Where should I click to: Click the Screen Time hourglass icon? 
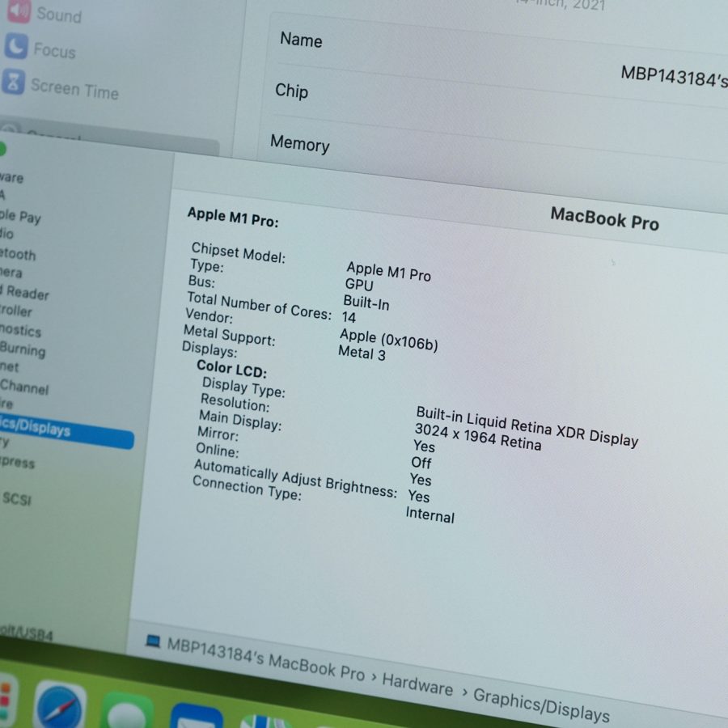click(13, 82)
